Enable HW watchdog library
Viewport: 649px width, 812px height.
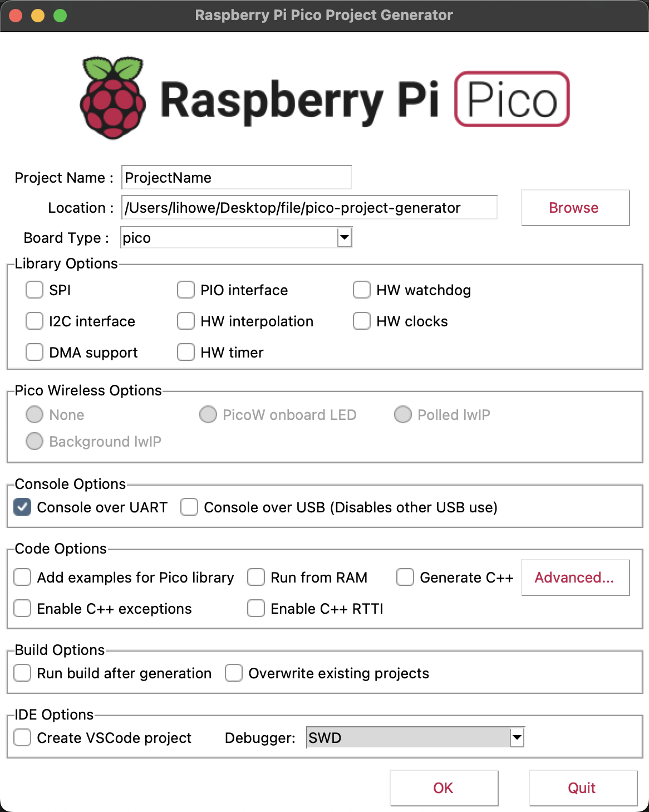pos(362,290)
